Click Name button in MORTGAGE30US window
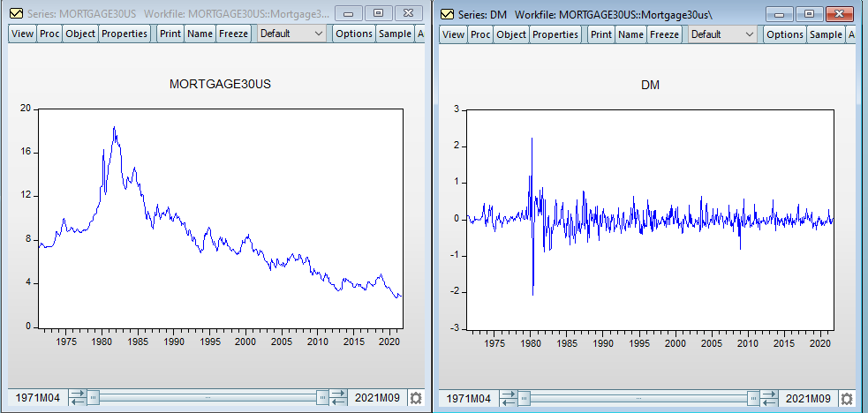The height and width of the screenshot is (413, 868). (200, 34)
